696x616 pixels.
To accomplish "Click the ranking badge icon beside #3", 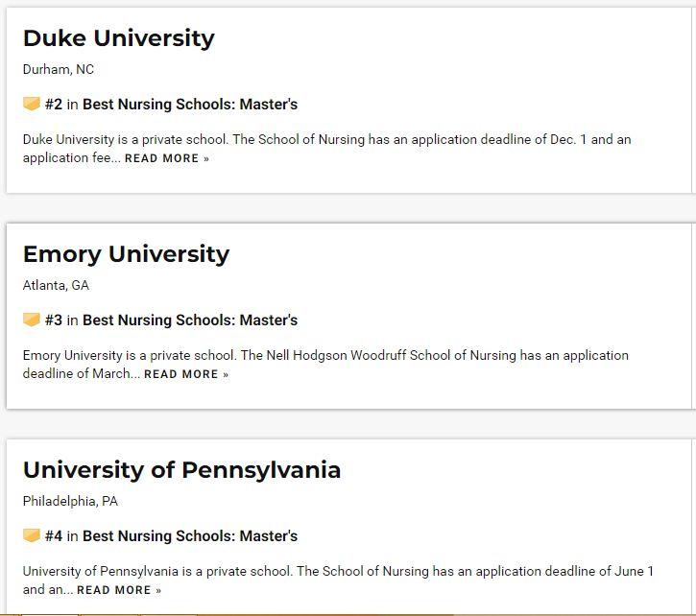I will [32, 320].
